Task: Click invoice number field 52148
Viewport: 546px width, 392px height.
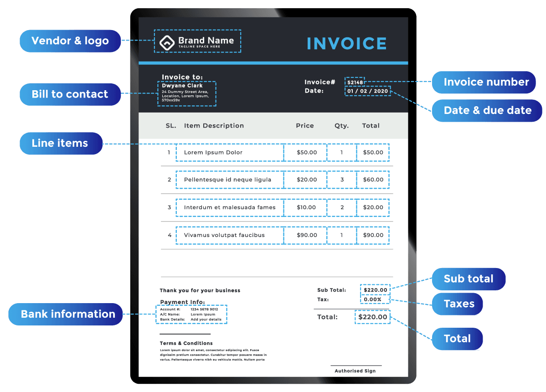Action: pos(355,82)
